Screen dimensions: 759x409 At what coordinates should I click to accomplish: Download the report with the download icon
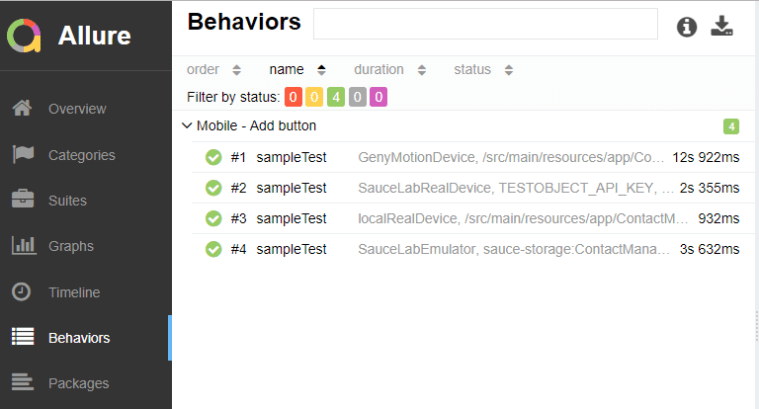coord(722,27)
